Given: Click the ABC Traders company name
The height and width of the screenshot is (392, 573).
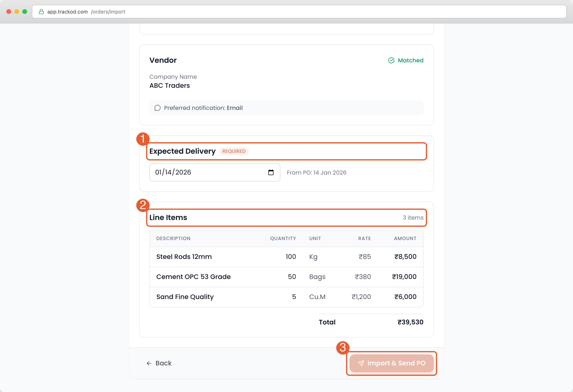Looking at the screenshot, I should (170, 86).
